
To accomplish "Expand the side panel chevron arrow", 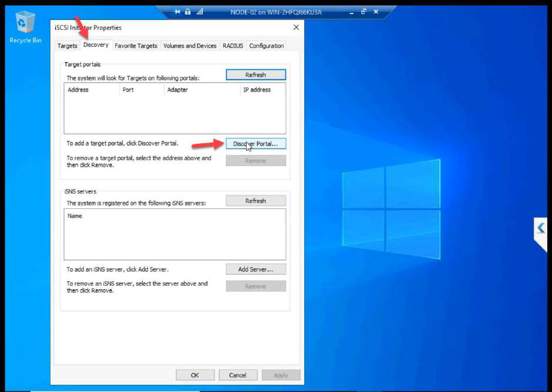I will point(541,228).
